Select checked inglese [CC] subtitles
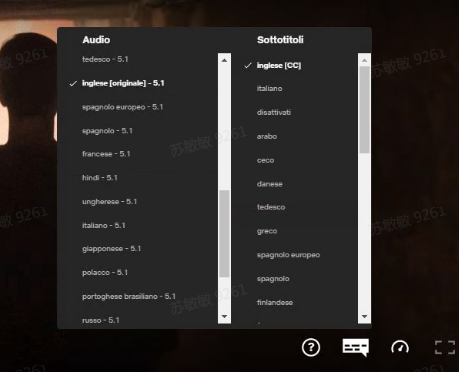Viewport: 459px width, 372px height. (279, 65)
